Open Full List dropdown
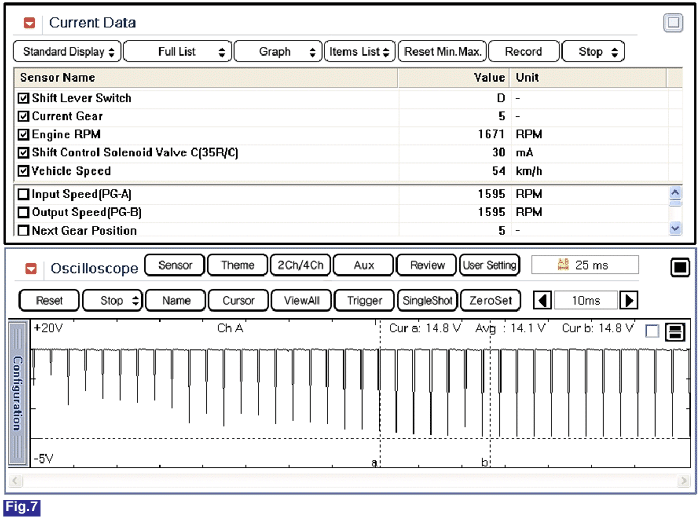The width and height of the screenshot is (700, 521). 178,51
